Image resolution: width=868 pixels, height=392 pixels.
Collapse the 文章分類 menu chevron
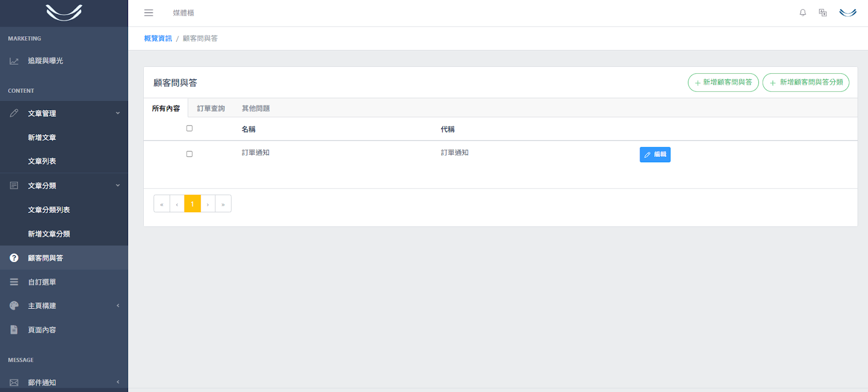118,186
